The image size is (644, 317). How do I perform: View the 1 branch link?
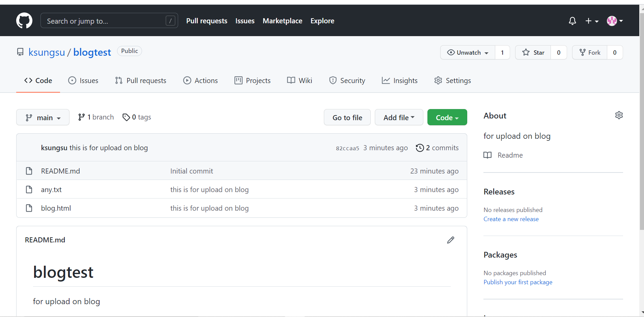[96, 117]
